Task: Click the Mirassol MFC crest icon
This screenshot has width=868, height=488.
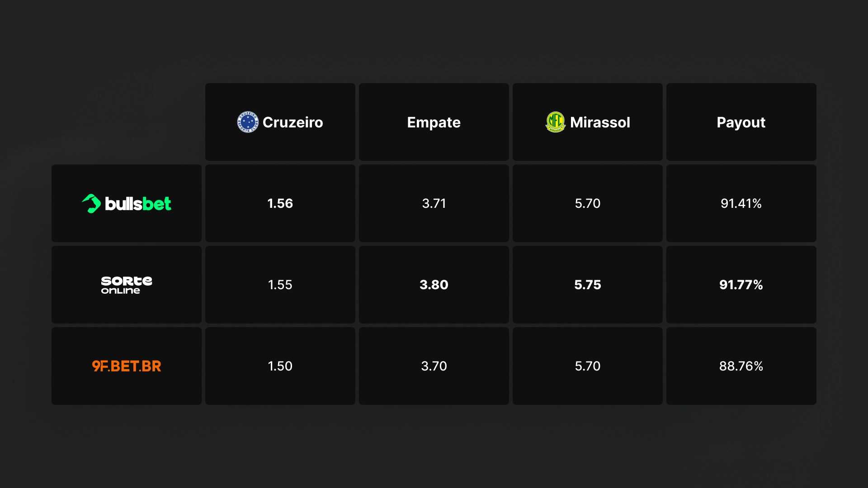Action: [555, 122]
